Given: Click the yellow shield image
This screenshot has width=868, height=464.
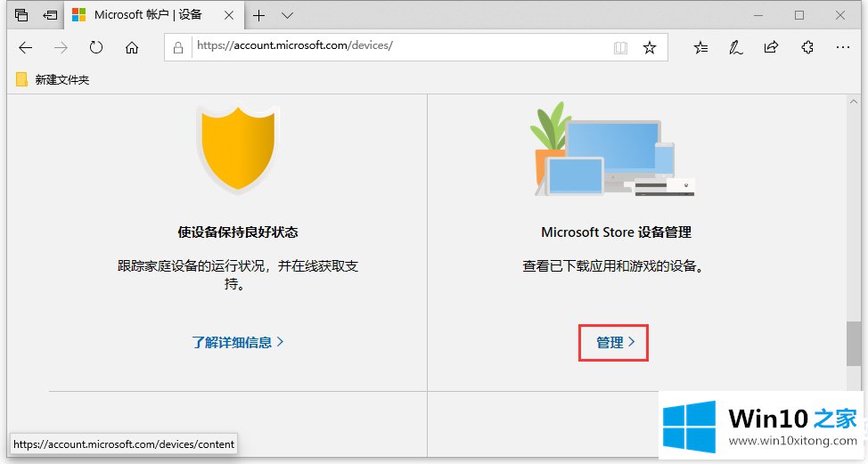Looking at the screenshot, I should pyautogui.click(x=238, y=148).
